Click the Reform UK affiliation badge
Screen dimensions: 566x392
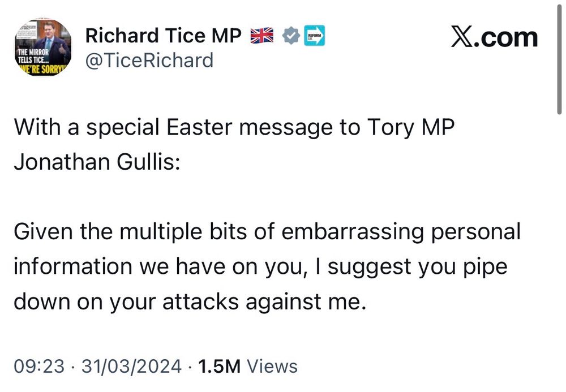314,36
